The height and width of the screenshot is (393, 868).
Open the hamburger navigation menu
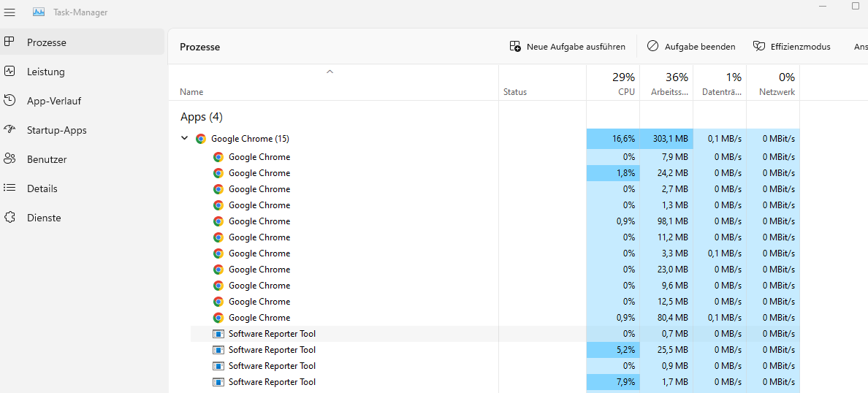click(x=10, y=12)
